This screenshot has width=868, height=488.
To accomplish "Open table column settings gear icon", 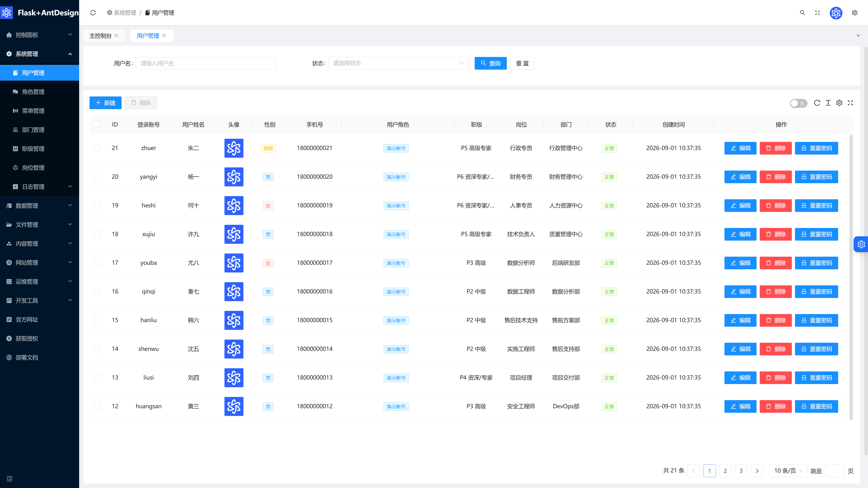I will tap(839, 103).
